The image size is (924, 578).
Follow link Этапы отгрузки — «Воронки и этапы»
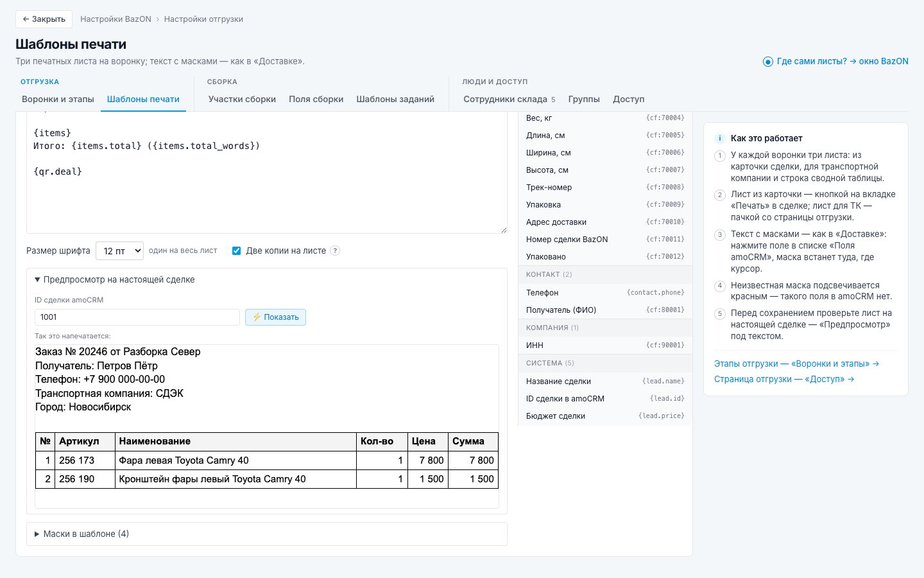pyautogui.click(x=796, y=363)
